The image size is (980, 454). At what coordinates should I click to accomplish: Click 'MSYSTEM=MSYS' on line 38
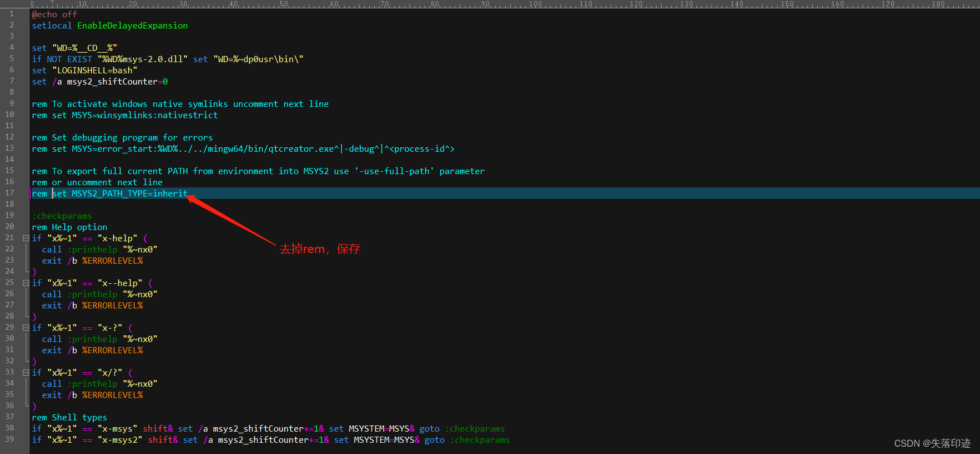click(x=379, y=429)
